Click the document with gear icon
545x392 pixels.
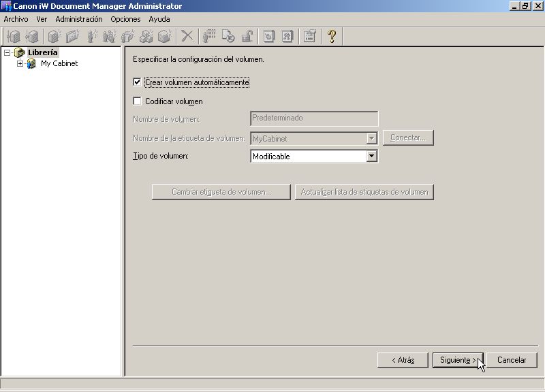click(228, 36)
